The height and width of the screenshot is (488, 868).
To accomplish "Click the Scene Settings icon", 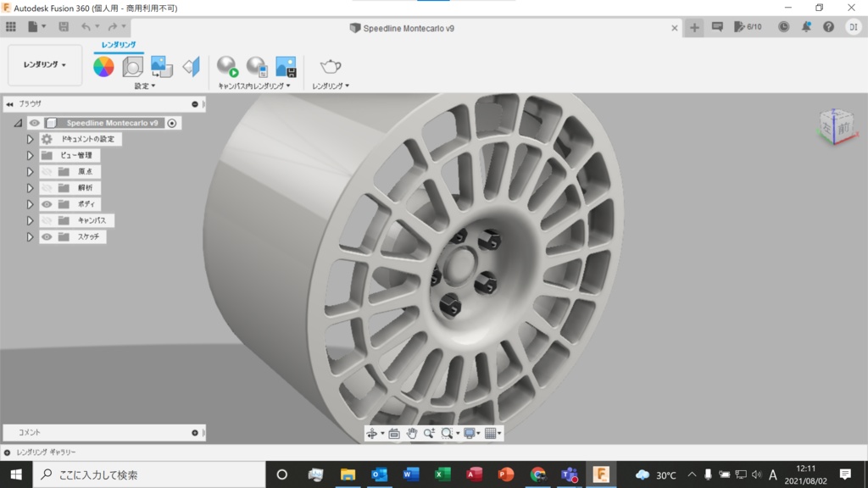I will (132, 66).
